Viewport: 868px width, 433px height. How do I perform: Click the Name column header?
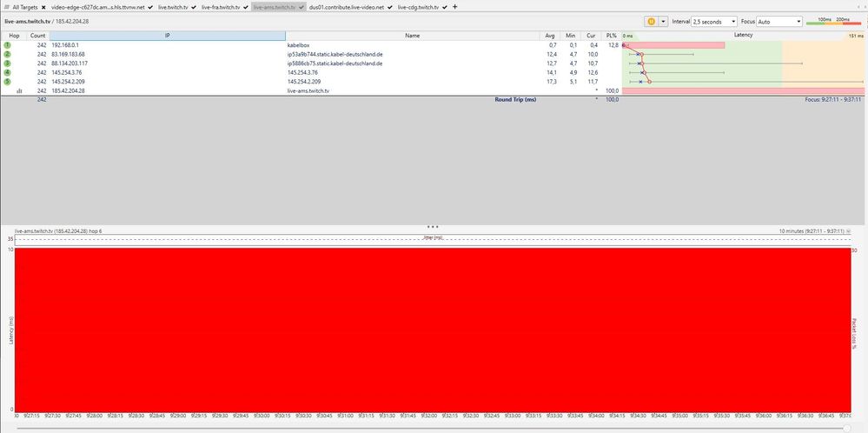[413, 36]
